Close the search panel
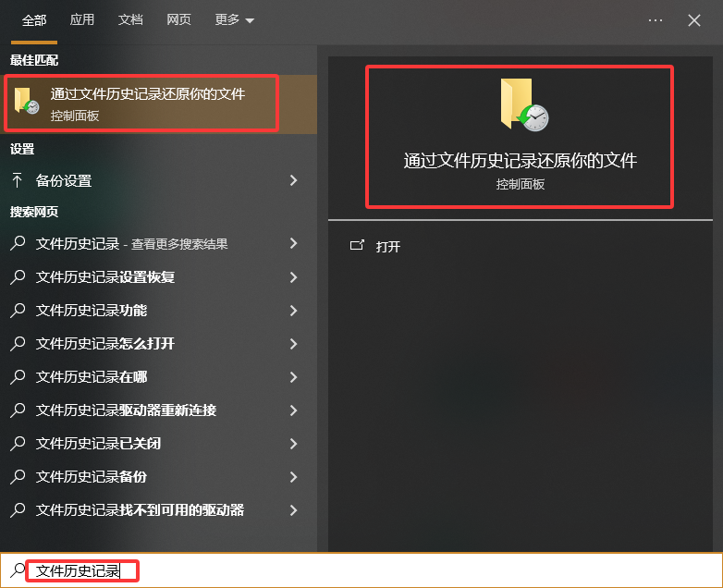Viewport: 723px width, 588px height. 694,20
